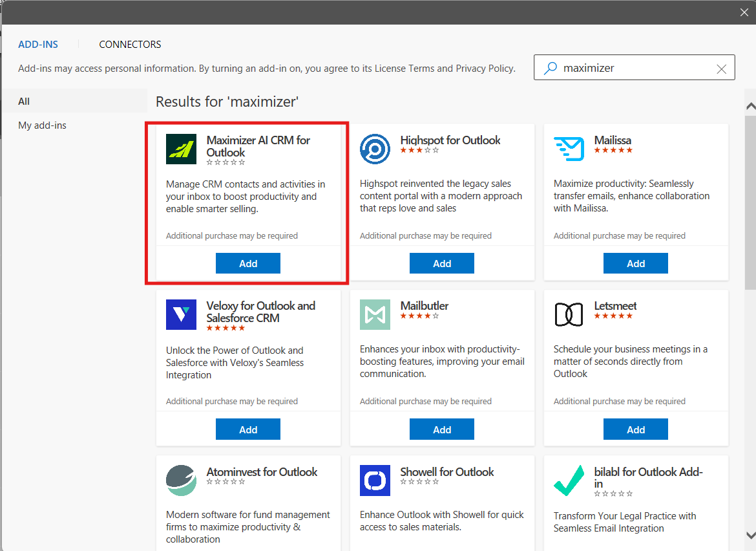Select the All category
Screen dimensions: 756x551
(x=74, y=102)
